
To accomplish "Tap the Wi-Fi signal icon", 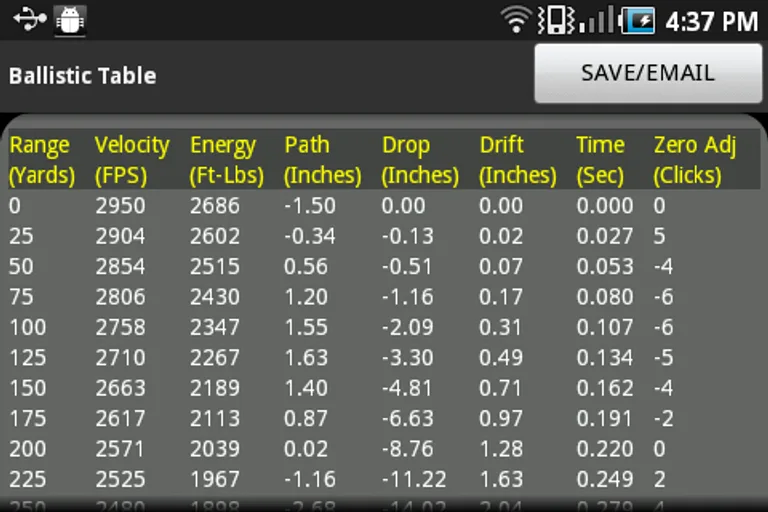I will pos(516,19).
